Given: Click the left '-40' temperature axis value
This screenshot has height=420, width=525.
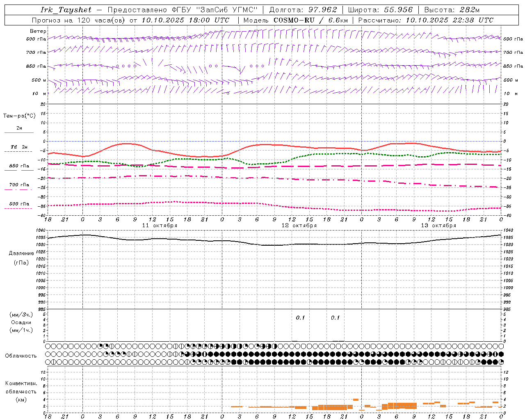Looking at the screenshot, I should click(x=42, y=216).
